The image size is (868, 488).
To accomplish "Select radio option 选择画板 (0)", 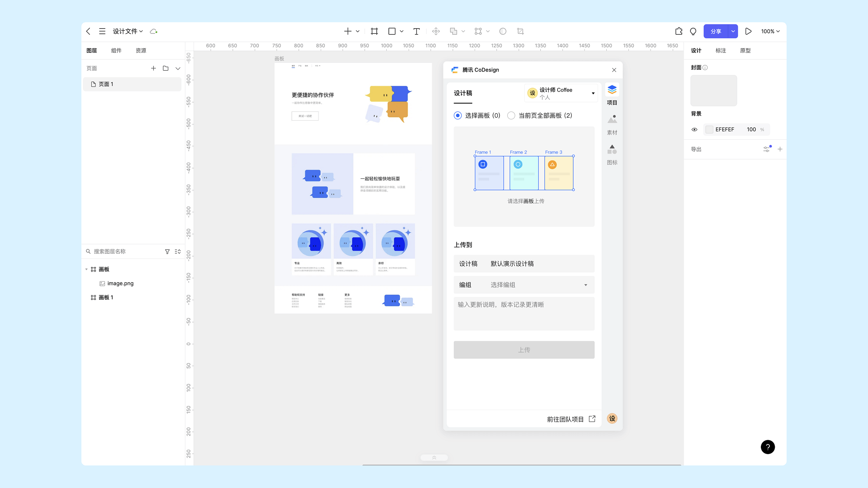I will pyautogui.click(x=457, y=115).
